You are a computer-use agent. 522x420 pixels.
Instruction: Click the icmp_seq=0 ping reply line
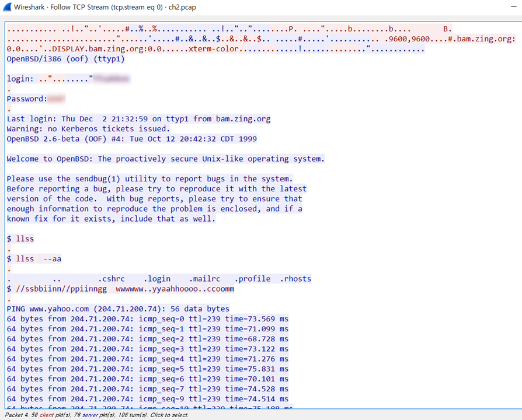tap(148, 318)
